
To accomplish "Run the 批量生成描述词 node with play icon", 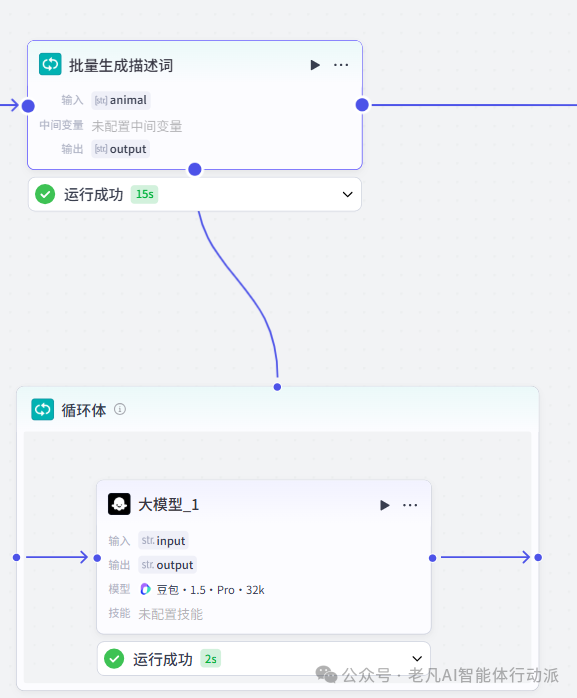I will pos(315,65).
